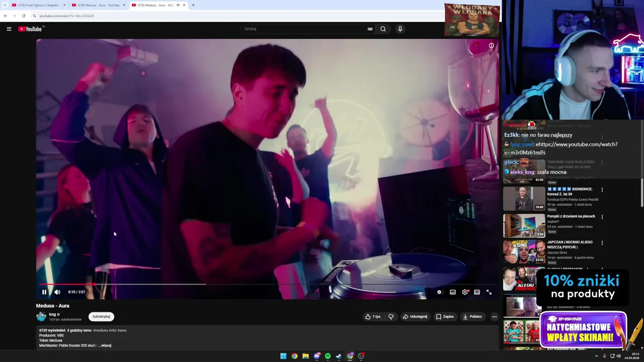Click the search magnifier button
644x362 pixels.
(383, 29)
